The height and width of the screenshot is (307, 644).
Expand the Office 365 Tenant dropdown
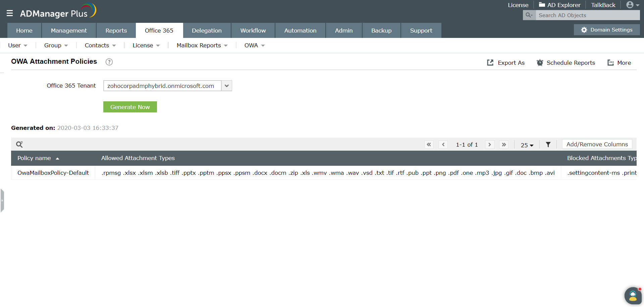click(x=227, y=86)
